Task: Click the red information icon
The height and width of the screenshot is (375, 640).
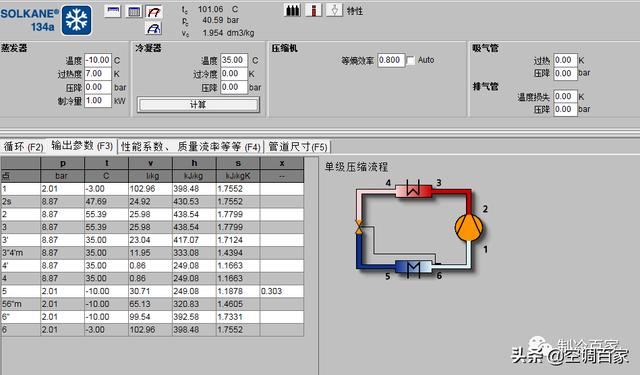Action: (x=313, y=10)
